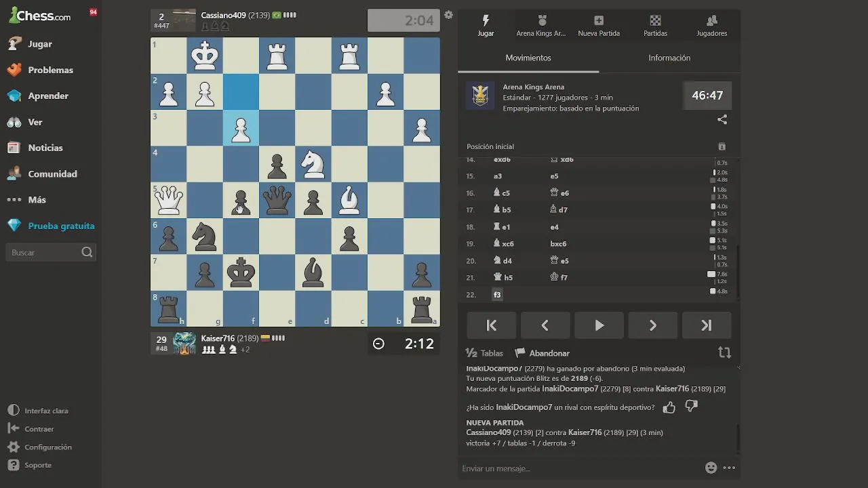The image size is (868, 488).
Task: Go to previous move
Action: pyautogui.click(x=545, y=325)
